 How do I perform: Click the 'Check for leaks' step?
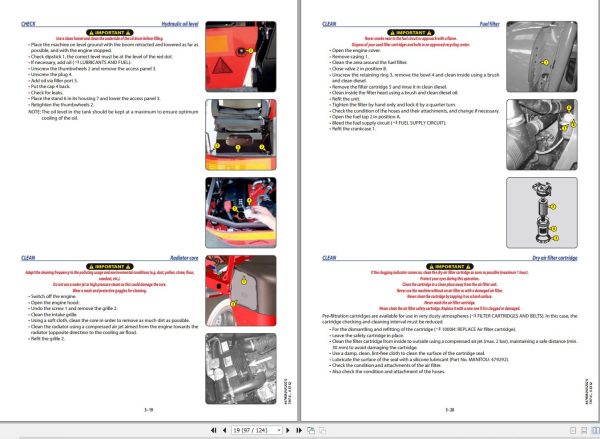tap(46, 92)
